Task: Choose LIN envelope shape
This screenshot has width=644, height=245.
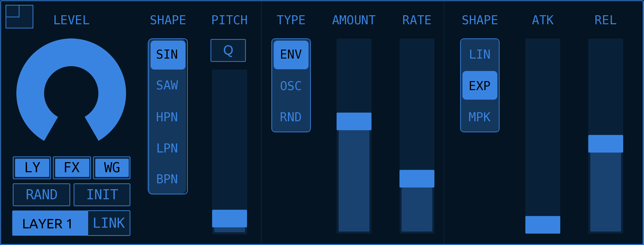Action: (480, 54)
